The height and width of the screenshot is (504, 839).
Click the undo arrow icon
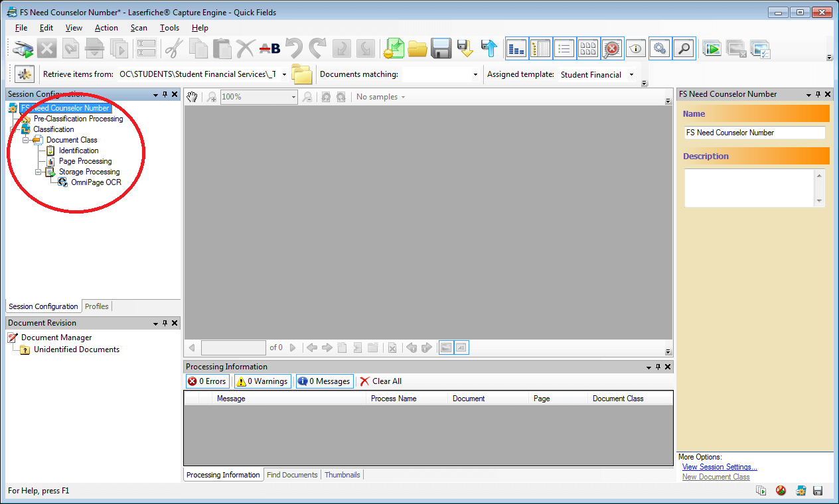[x=293, y=48]
